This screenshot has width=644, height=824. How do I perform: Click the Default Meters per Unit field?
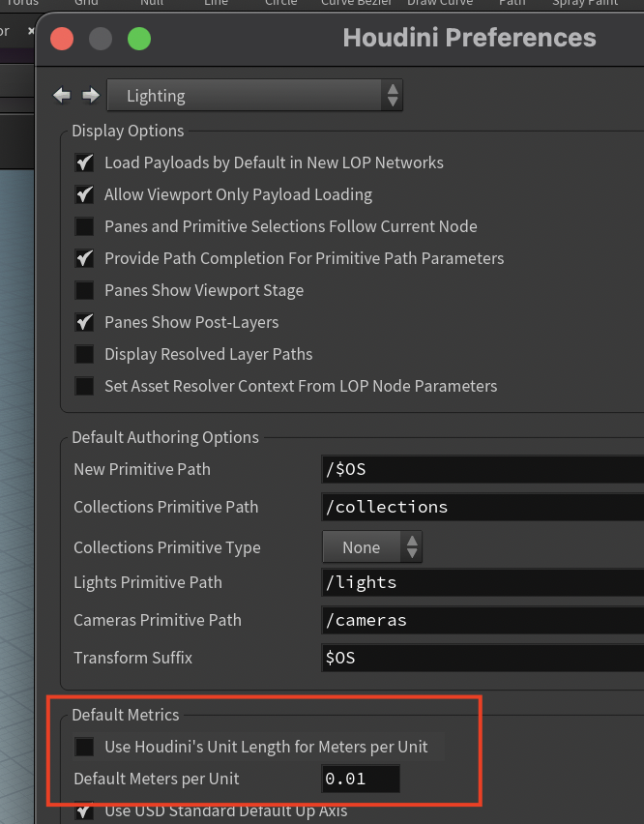click(x=361, y=779)
